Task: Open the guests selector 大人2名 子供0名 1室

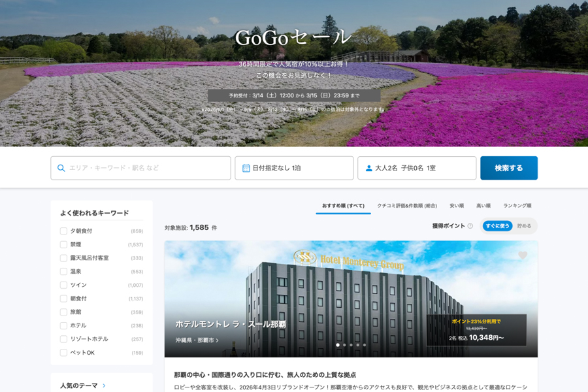Action: point(417,168)
